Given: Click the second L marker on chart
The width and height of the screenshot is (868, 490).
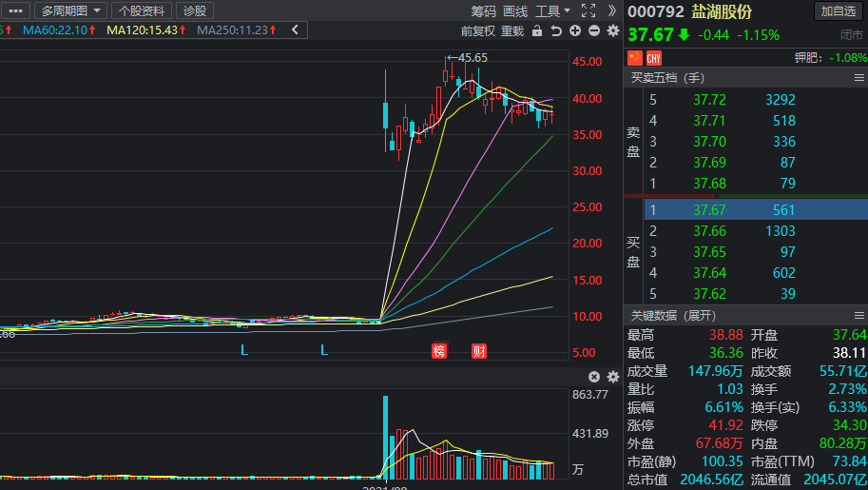Looking at the screenshot, I should click(x=324, y=350).
